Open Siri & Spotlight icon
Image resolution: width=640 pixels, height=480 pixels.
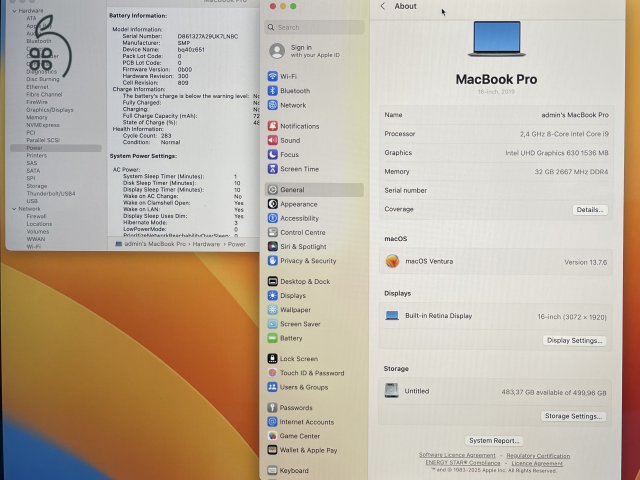[x=273, y=247]
